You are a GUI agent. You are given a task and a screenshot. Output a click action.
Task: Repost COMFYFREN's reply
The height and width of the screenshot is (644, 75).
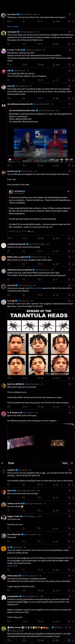[25, 65]
